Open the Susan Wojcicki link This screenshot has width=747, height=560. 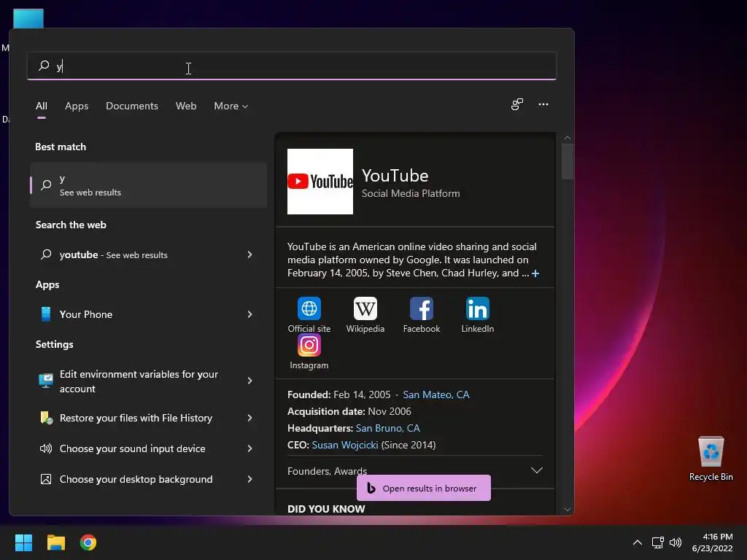coord(345,445)
